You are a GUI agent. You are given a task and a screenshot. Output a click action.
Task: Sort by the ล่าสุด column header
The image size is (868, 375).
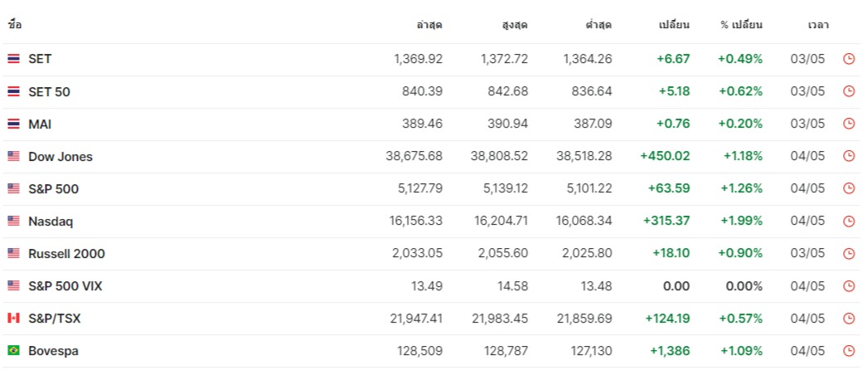pyautogui.click(x=429, y=25)
